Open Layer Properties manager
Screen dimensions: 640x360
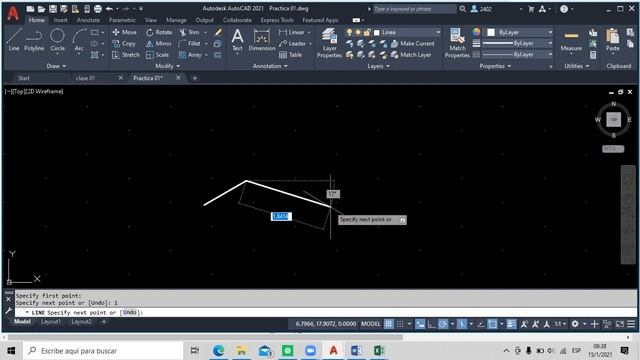(x=329, y=43)
